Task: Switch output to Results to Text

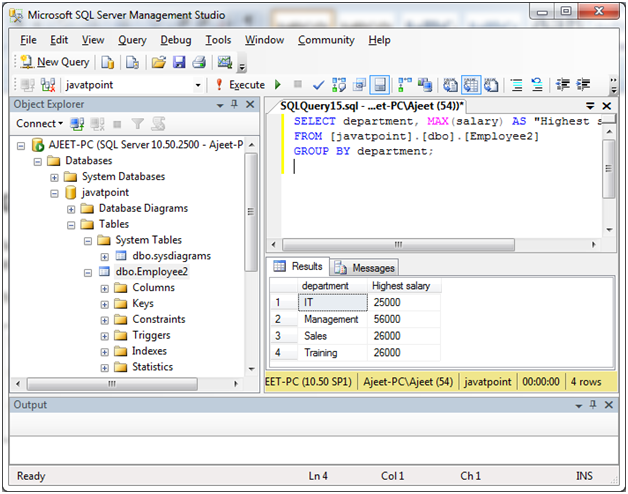Action: 451,85
